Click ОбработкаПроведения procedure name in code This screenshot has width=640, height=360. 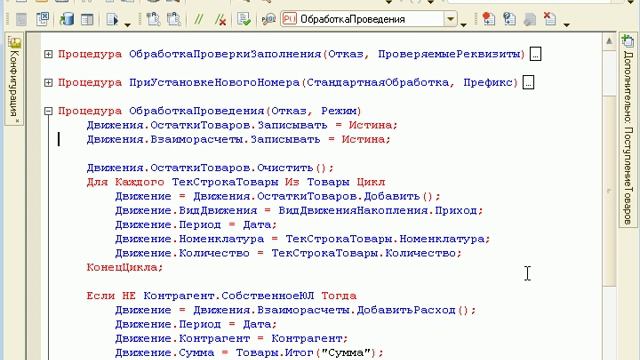(x=197, y=111)
